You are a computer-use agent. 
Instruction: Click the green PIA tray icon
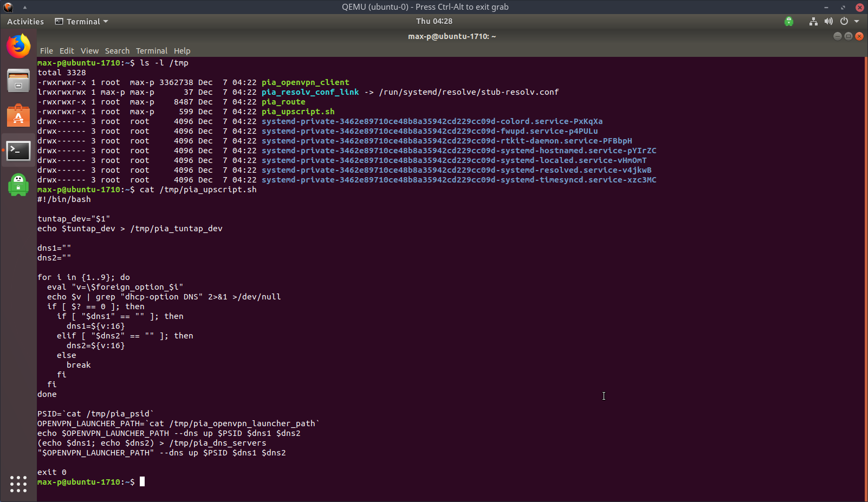click(788, 22)
